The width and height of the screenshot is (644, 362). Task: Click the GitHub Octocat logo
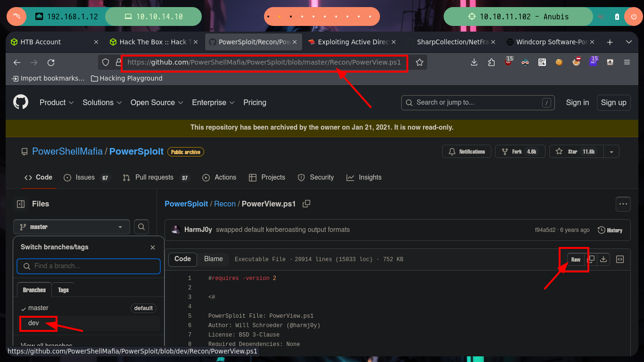coord(21,102)
